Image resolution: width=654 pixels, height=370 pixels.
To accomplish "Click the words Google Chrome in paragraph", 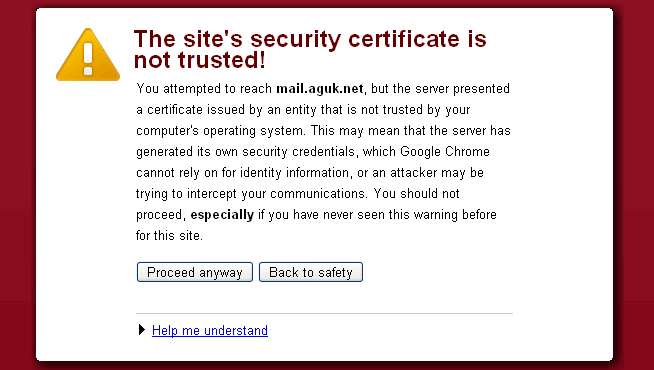I will click(x=445, y=151).
